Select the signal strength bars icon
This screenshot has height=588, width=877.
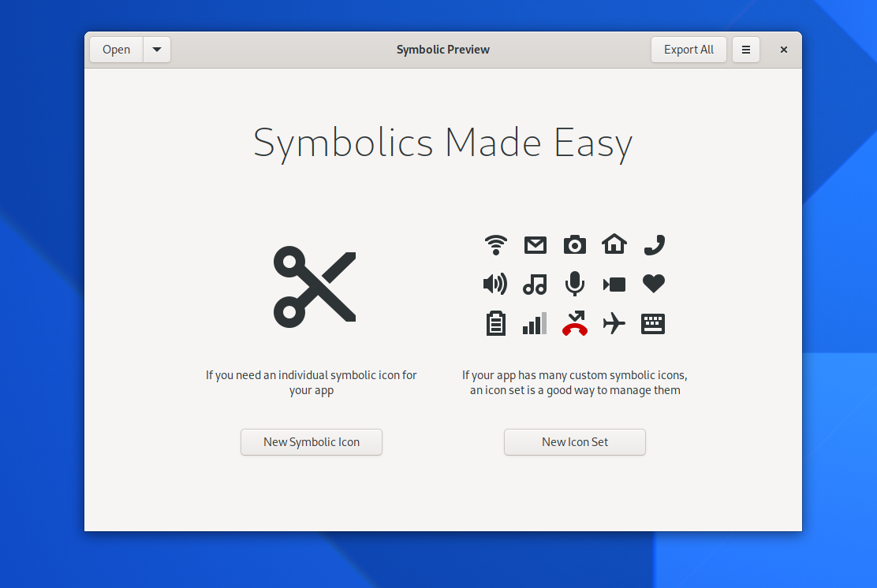(535, 323)
